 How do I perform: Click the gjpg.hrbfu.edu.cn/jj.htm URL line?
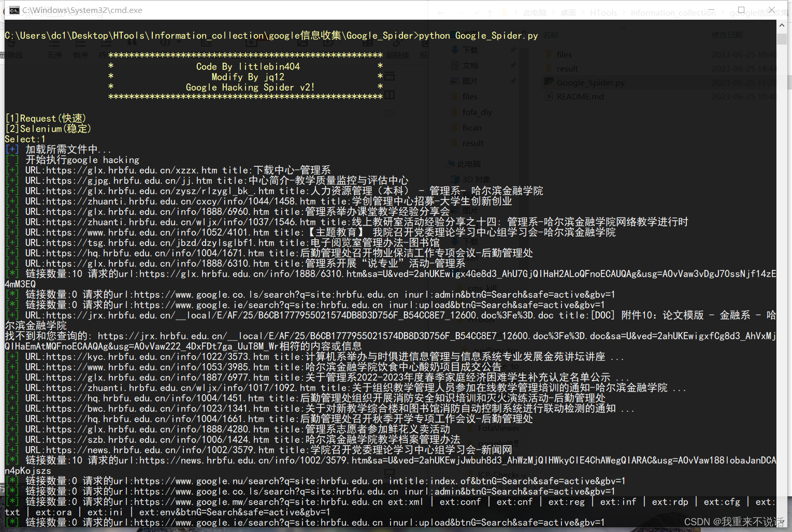(207, 180)
